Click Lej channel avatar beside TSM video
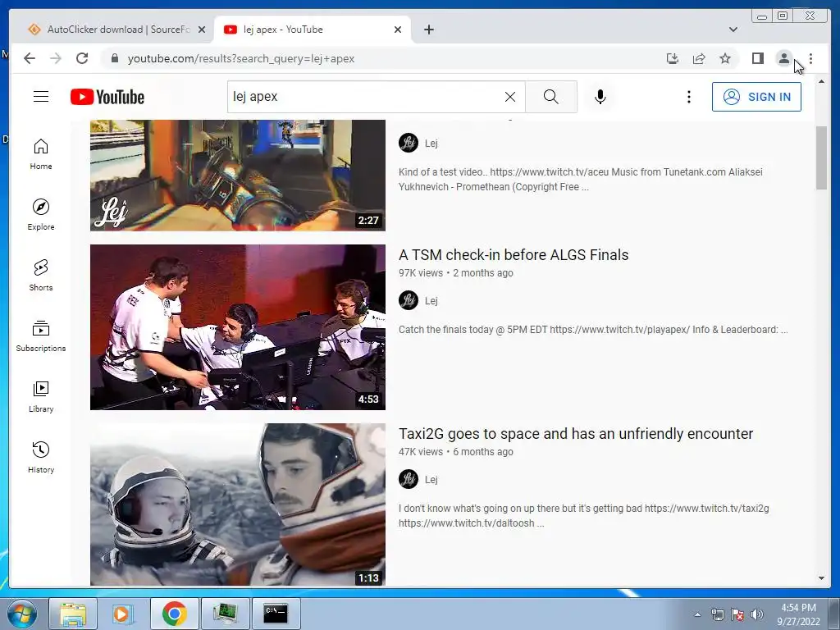This screenshot has height=630, width=840. coord(409,300)
